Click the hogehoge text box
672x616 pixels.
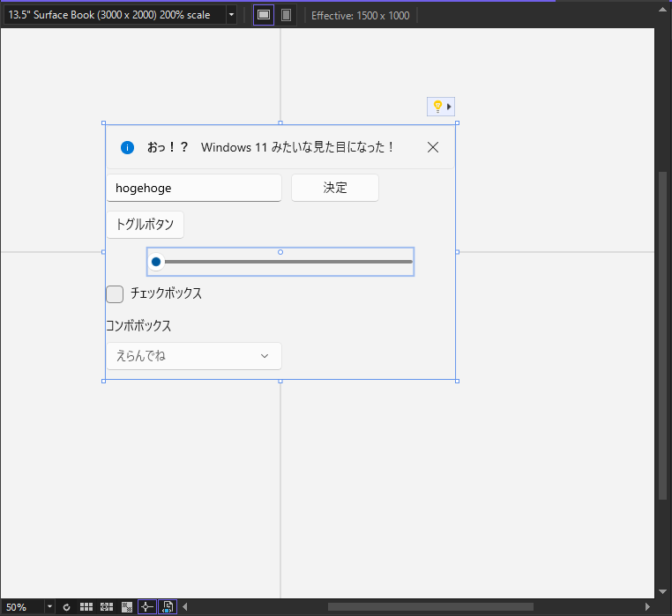[194, 188]
